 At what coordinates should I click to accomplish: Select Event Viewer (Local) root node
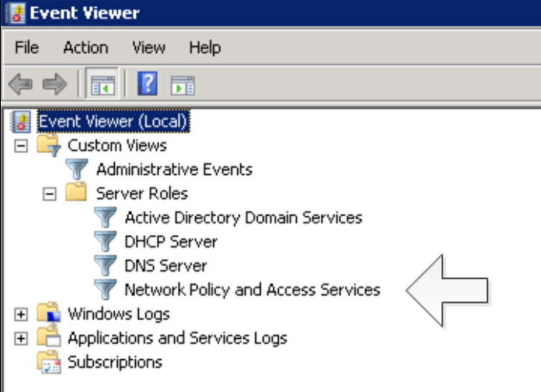[x=112, y=121]
